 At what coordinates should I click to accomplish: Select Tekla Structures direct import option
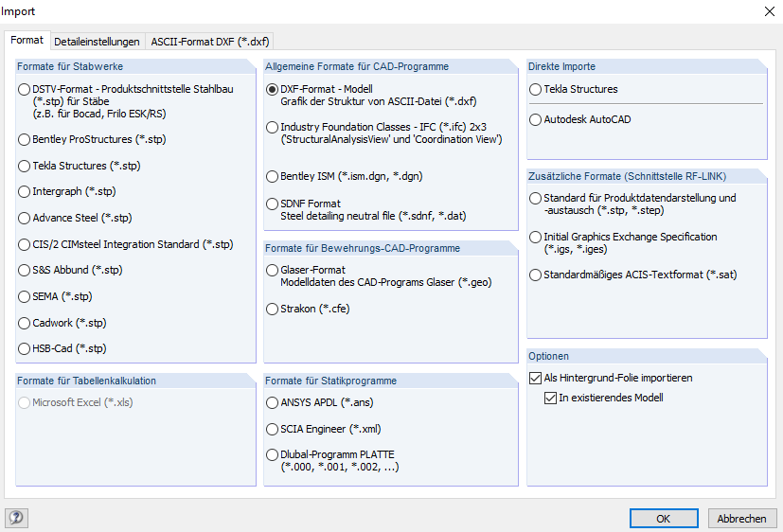pyautogui.click(x=536, y=89)
